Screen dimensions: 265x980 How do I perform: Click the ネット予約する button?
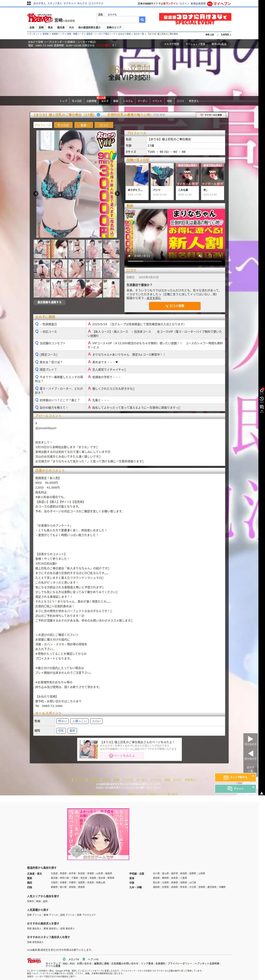pos(235,777)
